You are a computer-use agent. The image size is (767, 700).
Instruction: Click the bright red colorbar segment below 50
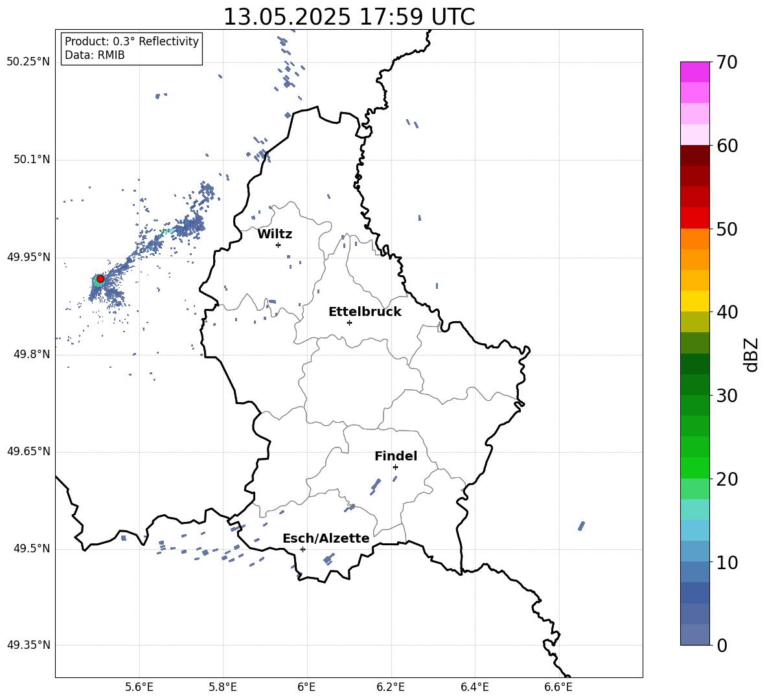click(x=695, y=218)
